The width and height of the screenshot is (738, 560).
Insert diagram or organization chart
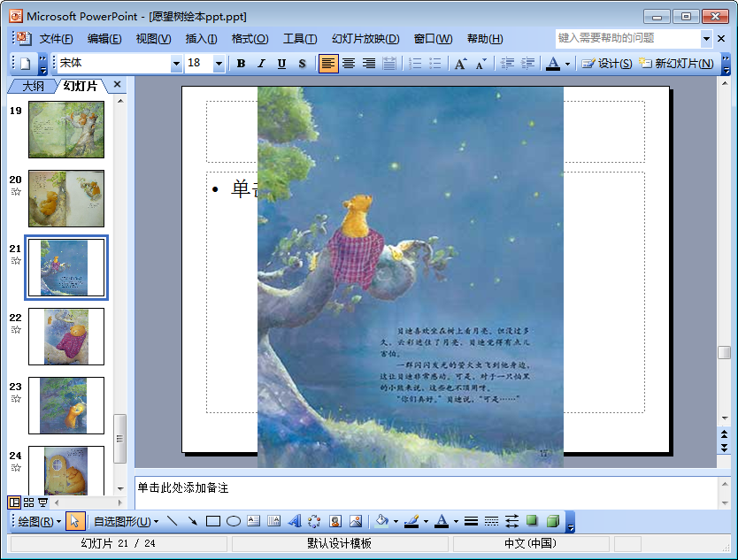(x=314, y=521)
